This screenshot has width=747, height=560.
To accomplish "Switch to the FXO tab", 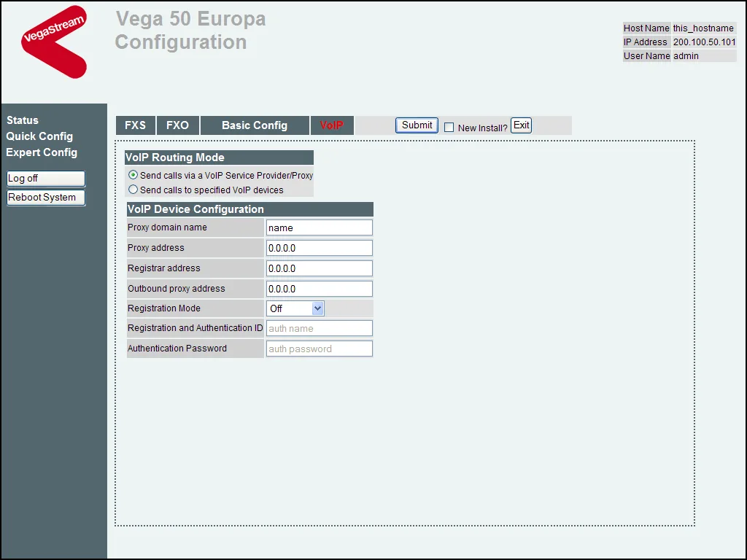I will [x=178, y=125].
